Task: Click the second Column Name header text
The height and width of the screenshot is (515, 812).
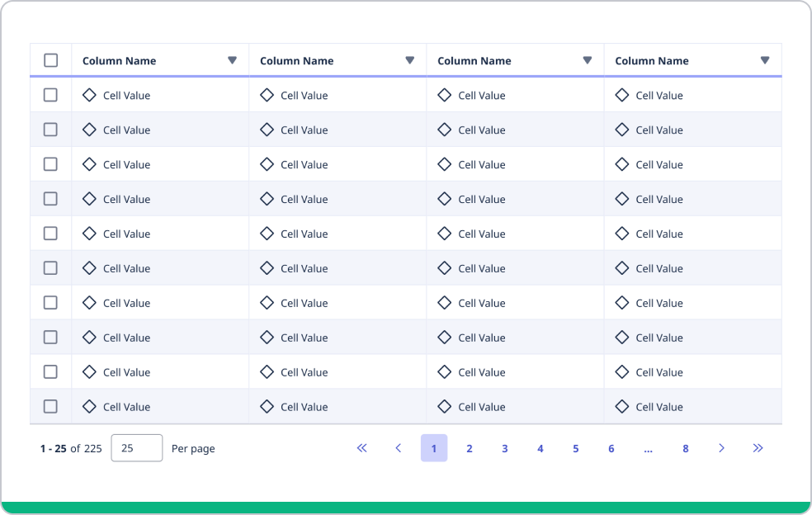Action: pos(297,60)
